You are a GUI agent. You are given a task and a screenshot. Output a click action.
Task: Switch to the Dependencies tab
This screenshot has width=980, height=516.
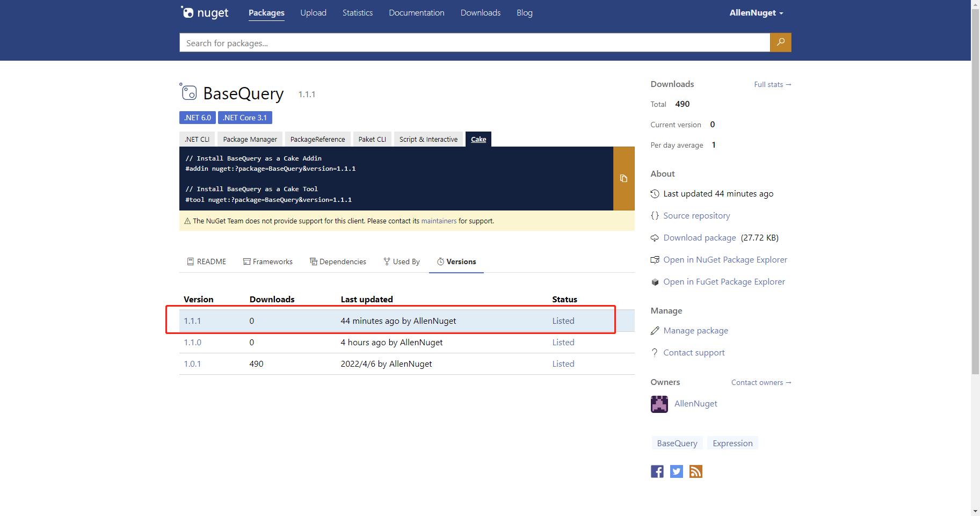click(338, 261)
